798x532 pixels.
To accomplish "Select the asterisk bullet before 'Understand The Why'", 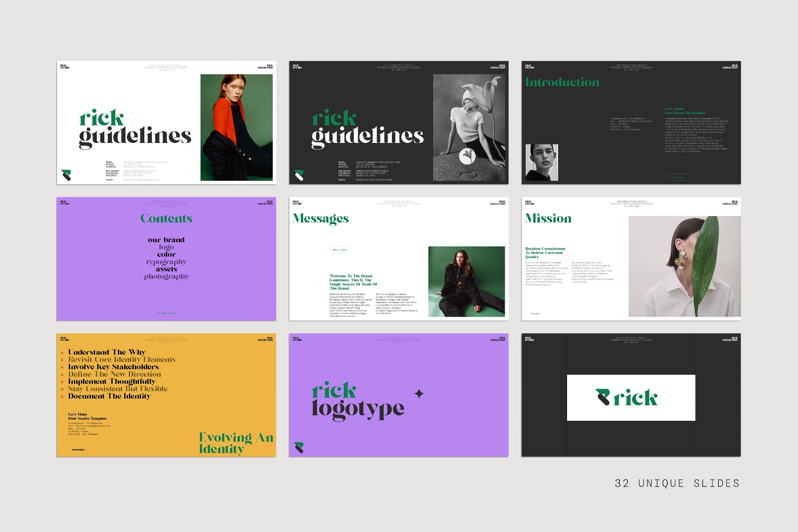I will tap(62, 352).
